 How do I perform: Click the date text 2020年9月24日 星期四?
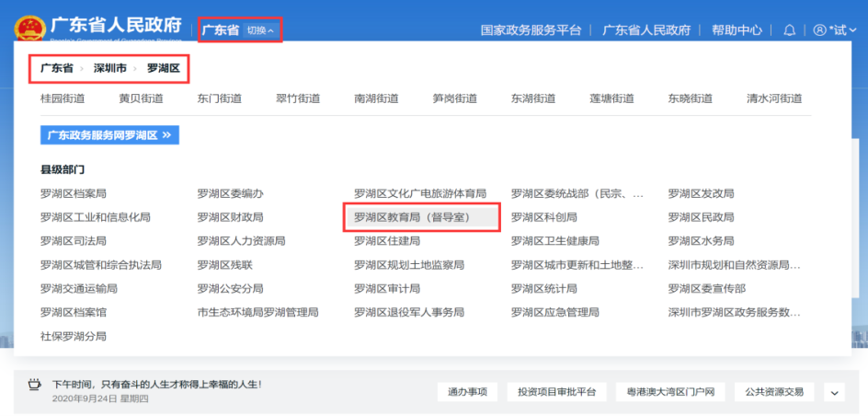[100, 399]
